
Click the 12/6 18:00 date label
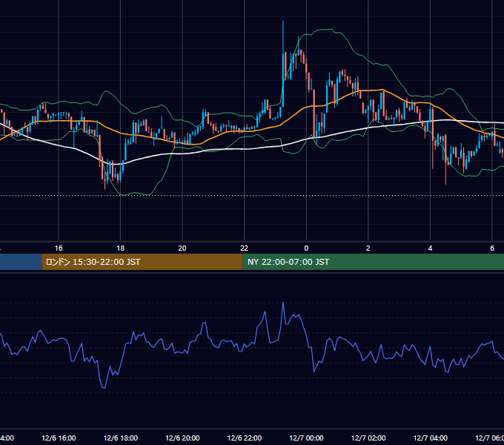click(x=121, y=438)
